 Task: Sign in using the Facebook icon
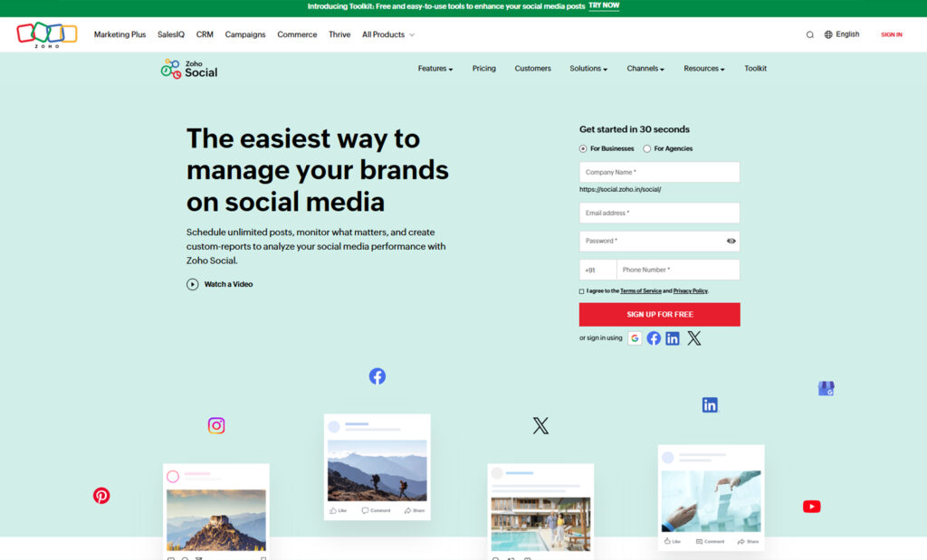pyautogui.click(x=654, y=338)
